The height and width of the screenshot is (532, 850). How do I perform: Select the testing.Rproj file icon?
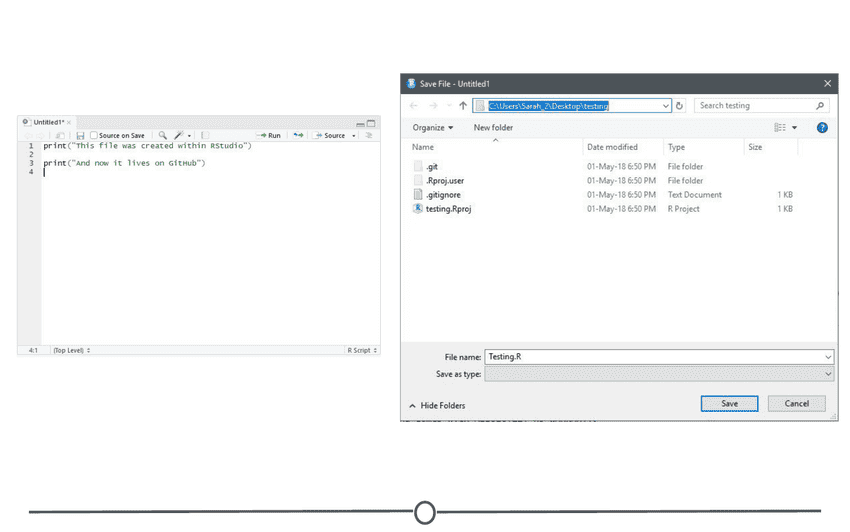coord(417,209)
